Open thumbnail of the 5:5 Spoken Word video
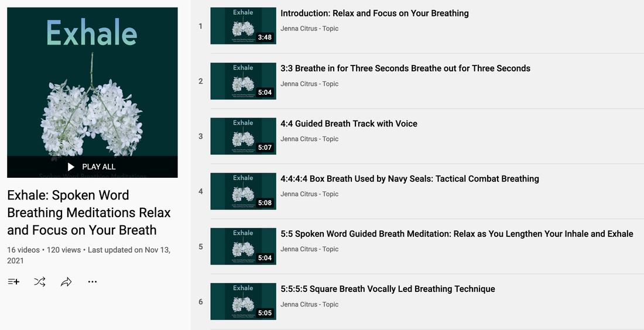The image size is (644, 330). click(243, 246)
